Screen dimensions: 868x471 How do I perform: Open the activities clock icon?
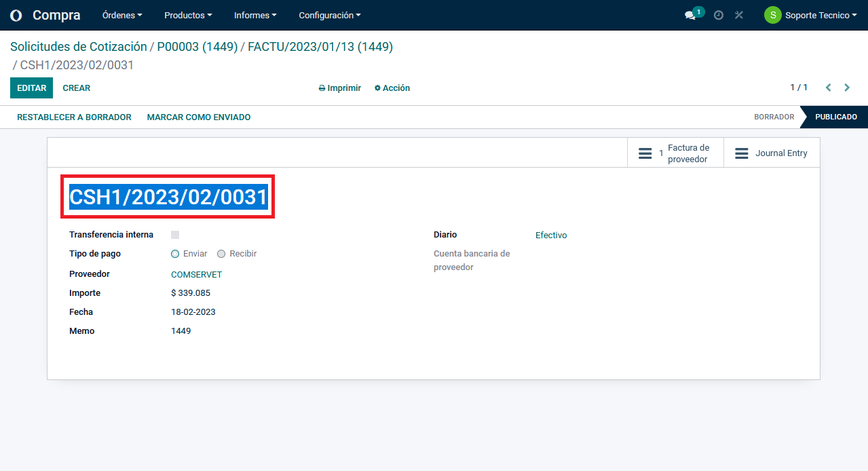click(719, 15)
